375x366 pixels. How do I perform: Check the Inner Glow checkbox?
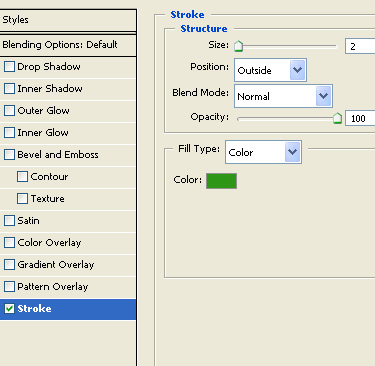pyautogui.click(x=9, y=133)
